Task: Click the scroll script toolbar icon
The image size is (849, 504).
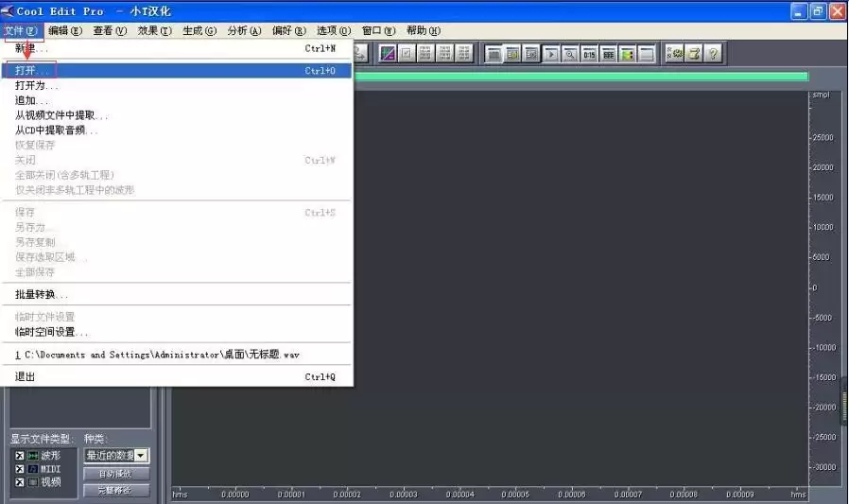Action: pyautogui.click(x=694, y=54)
